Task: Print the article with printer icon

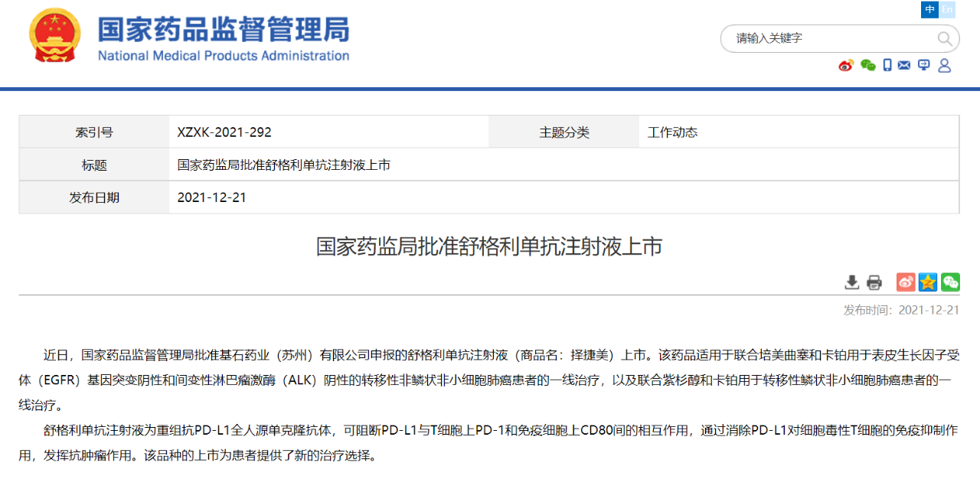Action: [874, 282]
